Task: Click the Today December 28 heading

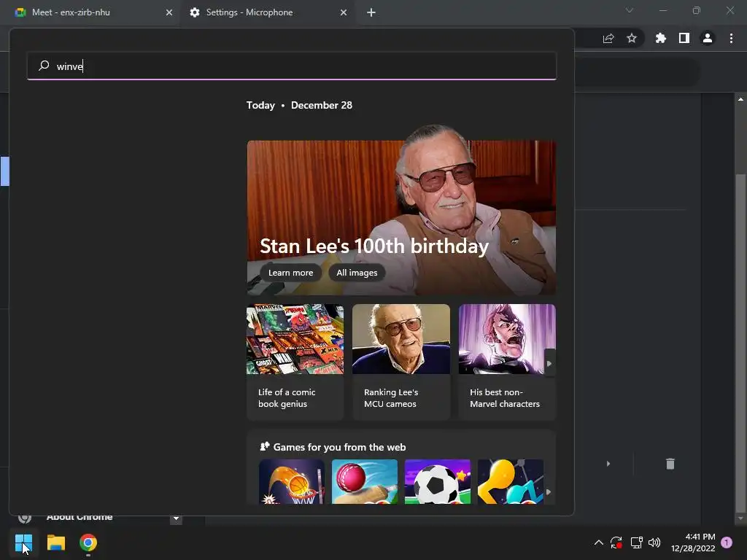Action: 299,105
